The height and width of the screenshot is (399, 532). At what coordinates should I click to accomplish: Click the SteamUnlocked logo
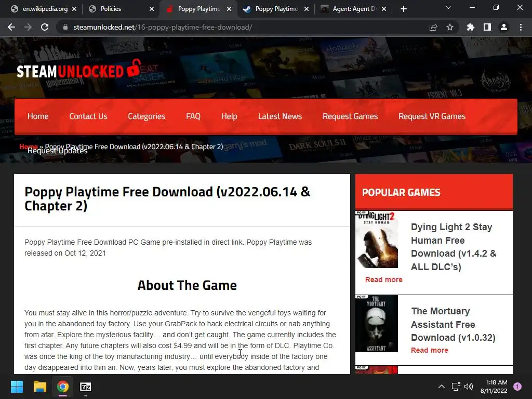pos(78,70)
